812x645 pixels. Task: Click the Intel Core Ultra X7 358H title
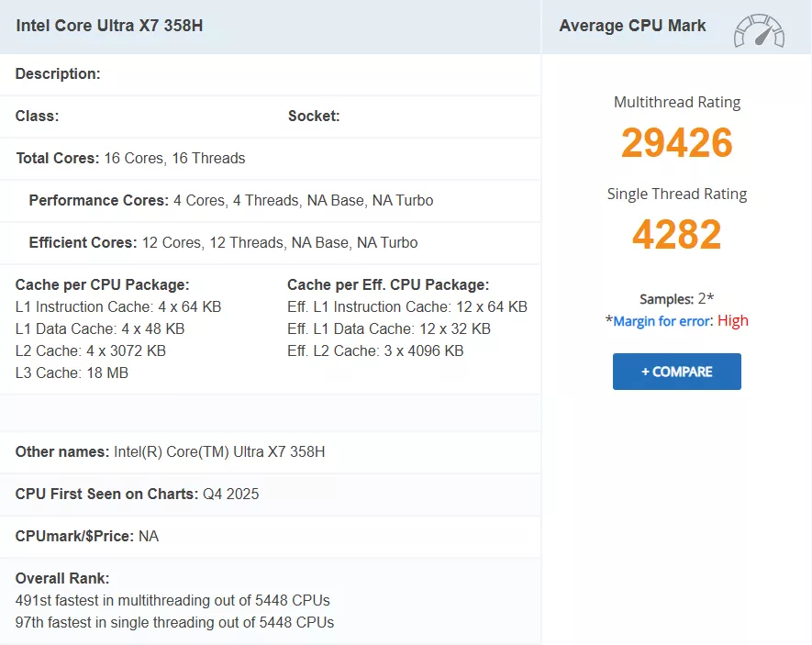click(x=110, y=26)
